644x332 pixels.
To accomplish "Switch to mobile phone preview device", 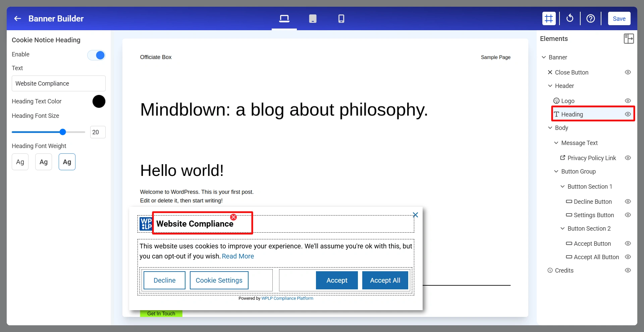I will point(341,18).
